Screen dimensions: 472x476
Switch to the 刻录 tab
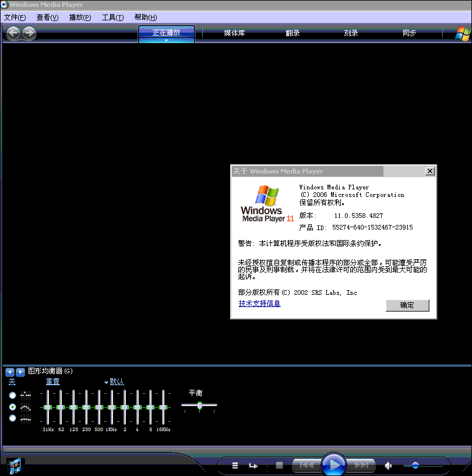point(351,33)
